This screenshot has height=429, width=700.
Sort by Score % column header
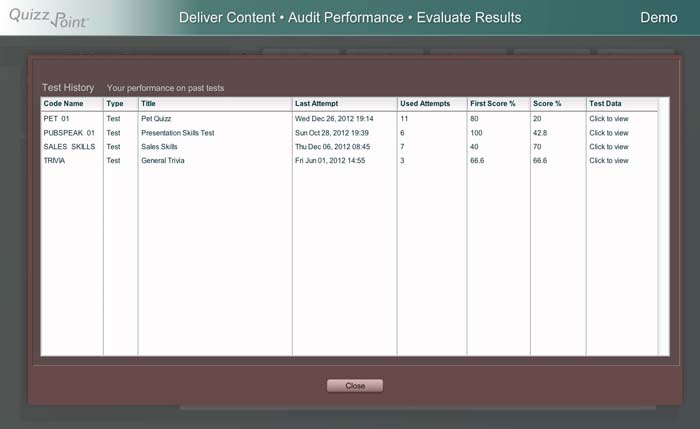[x=558, y=104]
